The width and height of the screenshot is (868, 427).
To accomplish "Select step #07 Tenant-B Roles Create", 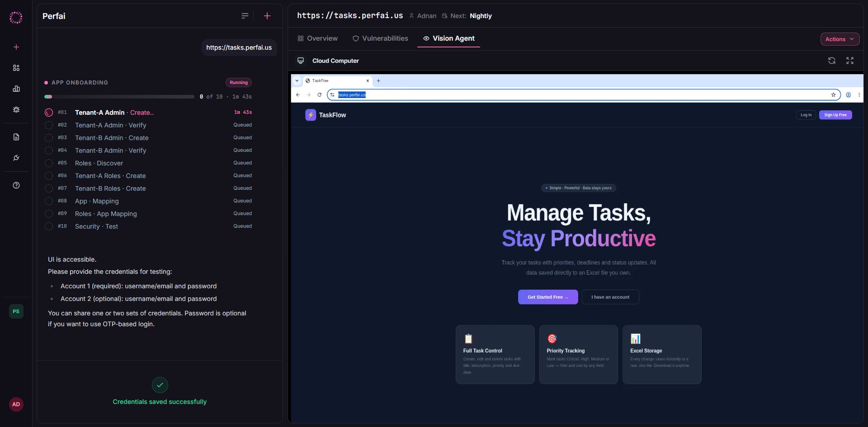I will point(148,188).
